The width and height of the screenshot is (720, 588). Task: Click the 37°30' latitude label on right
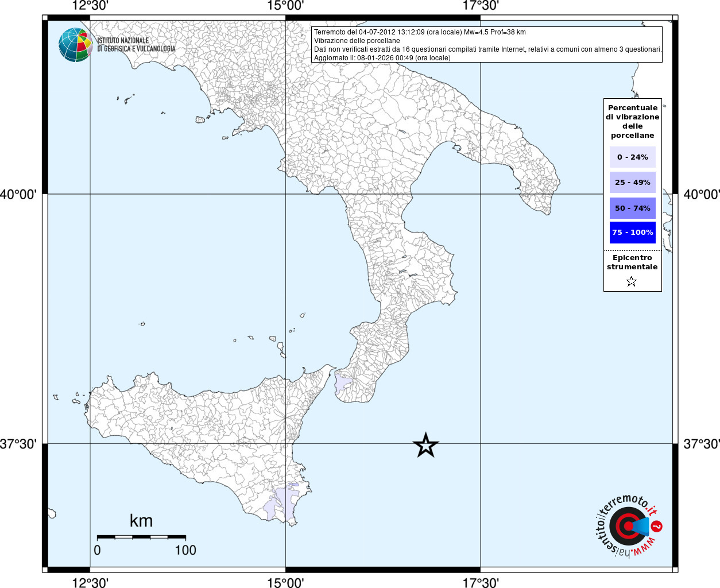[702, 444]
